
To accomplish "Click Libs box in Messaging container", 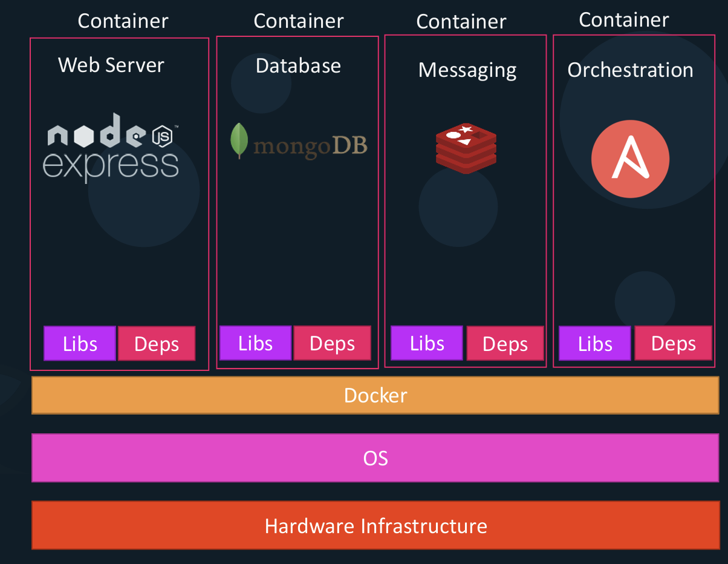I will (x=427, y=343).
